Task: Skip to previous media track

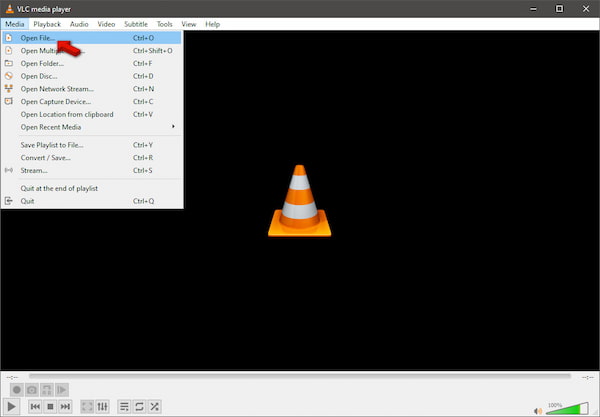Action: [35, 406]
